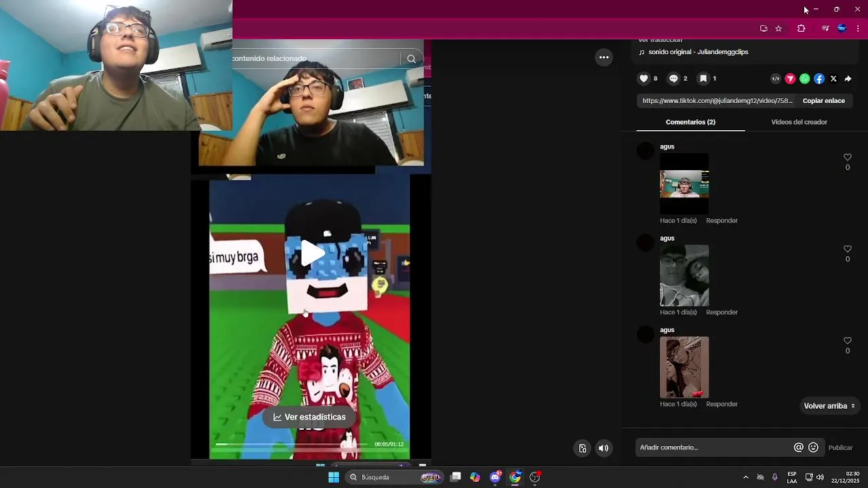
Task: Open the clock and date showing 02:30
Action: click(846, 477)
